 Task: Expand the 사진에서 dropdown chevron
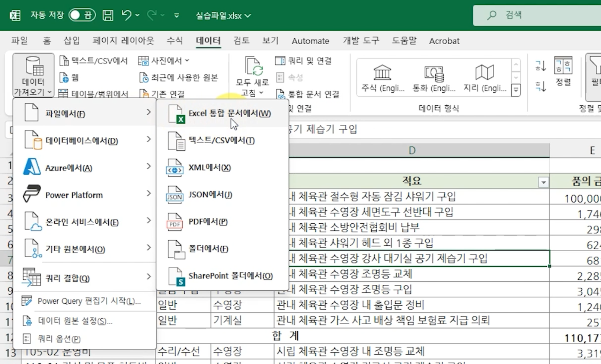(186, 60)
